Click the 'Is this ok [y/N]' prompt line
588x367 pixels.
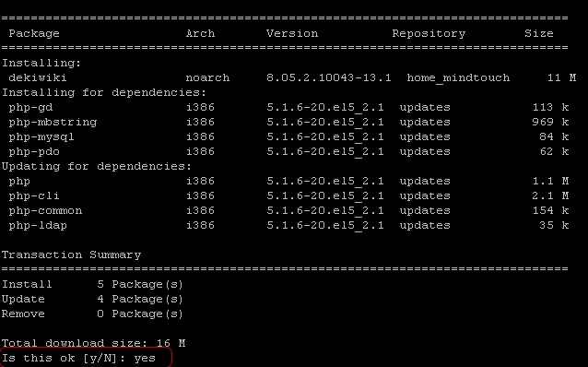tap(78, 358)
